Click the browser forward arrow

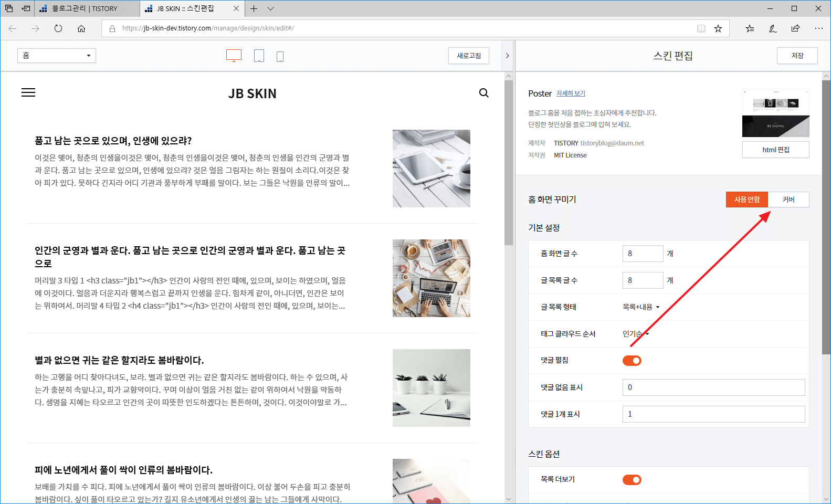pos(35,28)
